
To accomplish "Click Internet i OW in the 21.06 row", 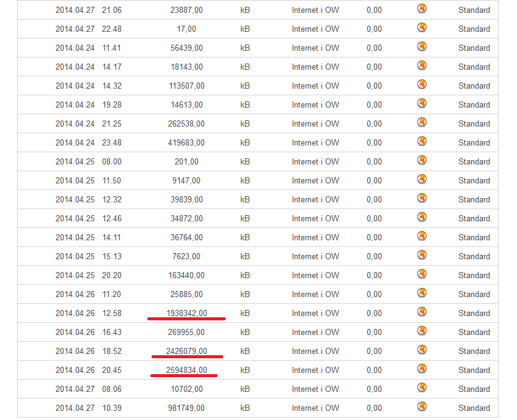I will pos(315,10).
